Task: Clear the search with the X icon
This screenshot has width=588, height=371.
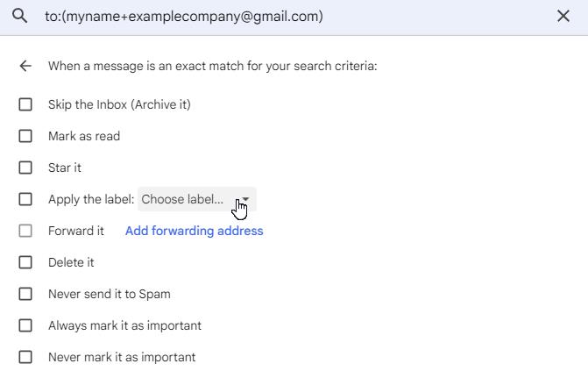Action: (563, 16)
